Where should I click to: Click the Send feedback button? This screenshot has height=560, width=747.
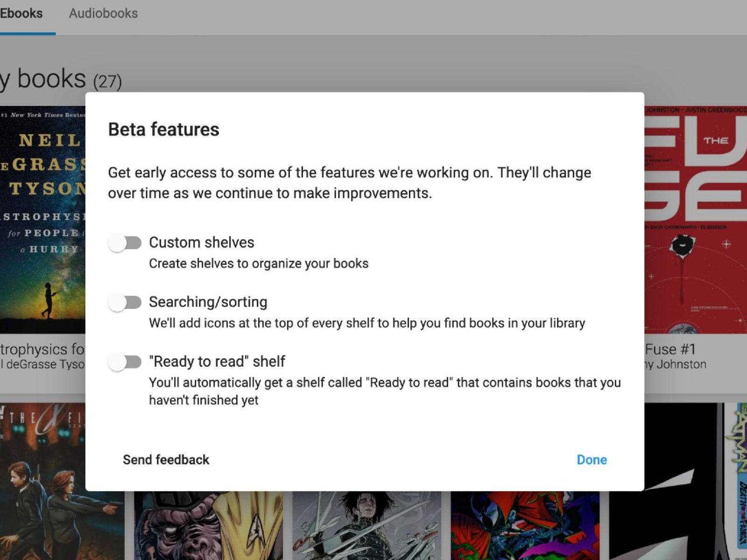pos(166,460)
